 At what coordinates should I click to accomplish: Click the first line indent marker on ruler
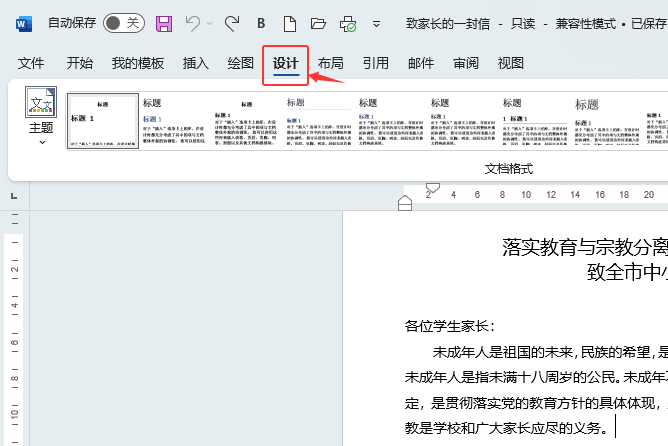[432, 187]
